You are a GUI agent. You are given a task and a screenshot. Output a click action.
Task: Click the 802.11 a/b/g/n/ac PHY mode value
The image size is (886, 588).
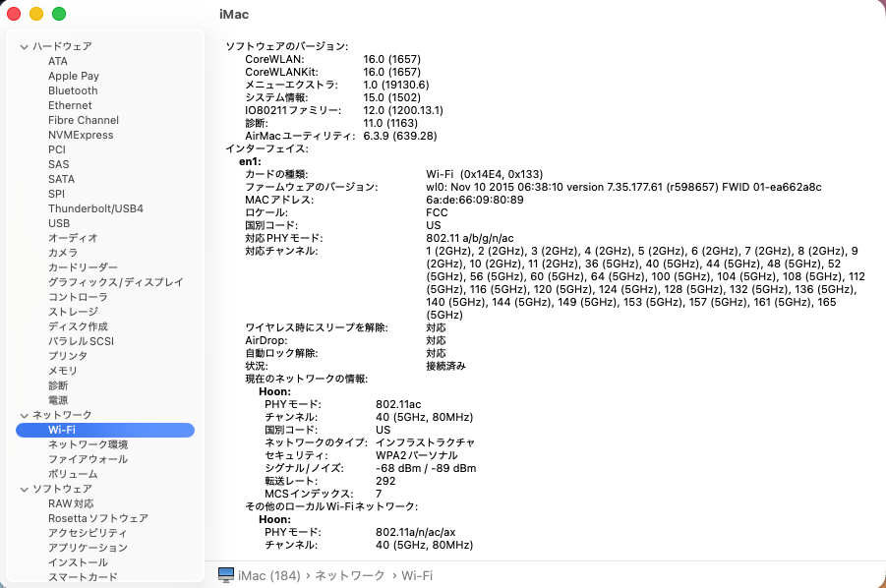point(470,238)
